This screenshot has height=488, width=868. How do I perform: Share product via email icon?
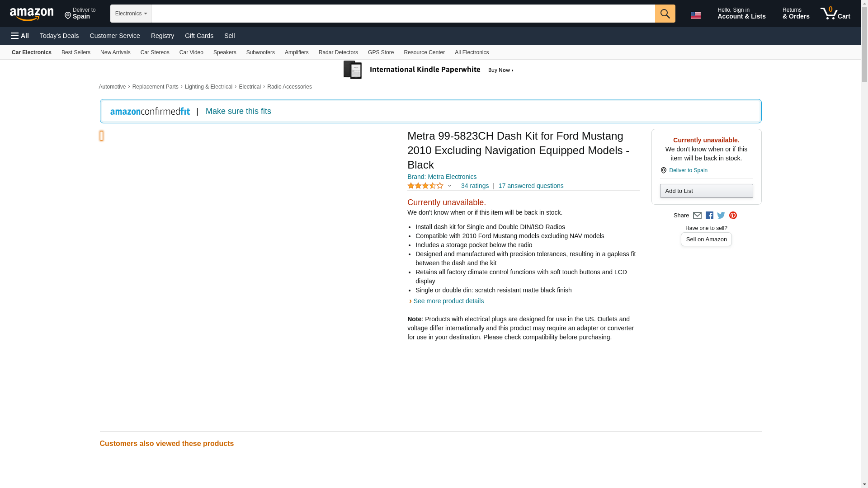(697, 216)
